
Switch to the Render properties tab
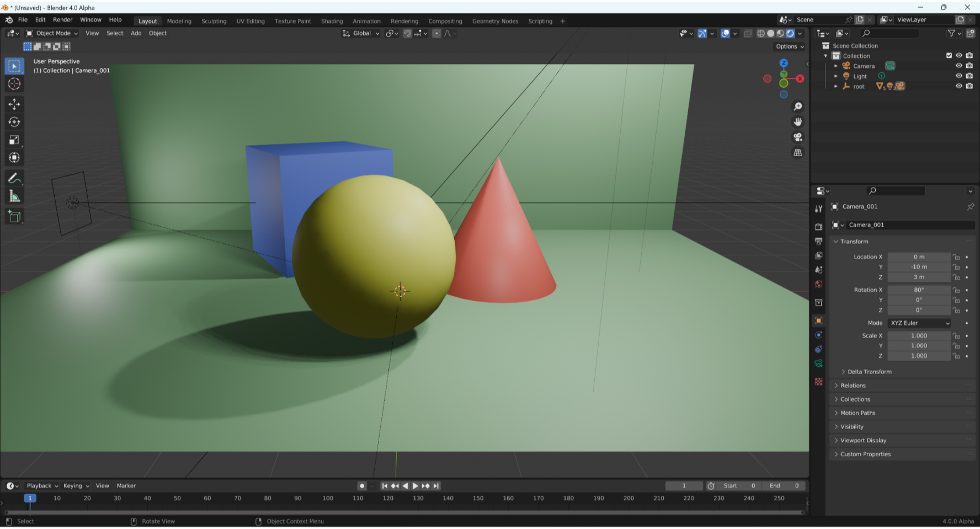pos(819,226)
